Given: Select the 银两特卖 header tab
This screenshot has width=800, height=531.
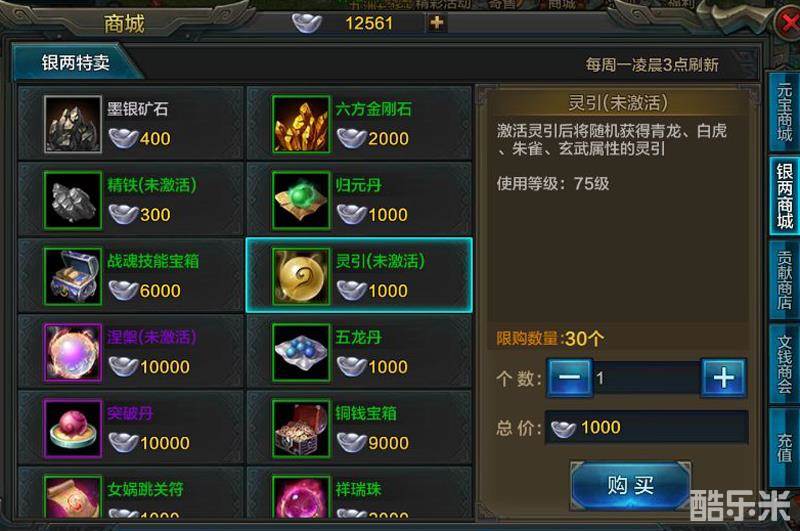Looking at the screenshot, I should click(x=76, y=63).
